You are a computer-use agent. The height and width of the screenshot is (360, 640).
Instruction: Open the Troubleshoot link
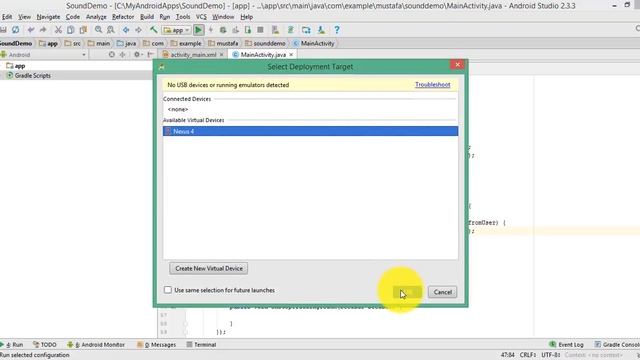[433, 84]
